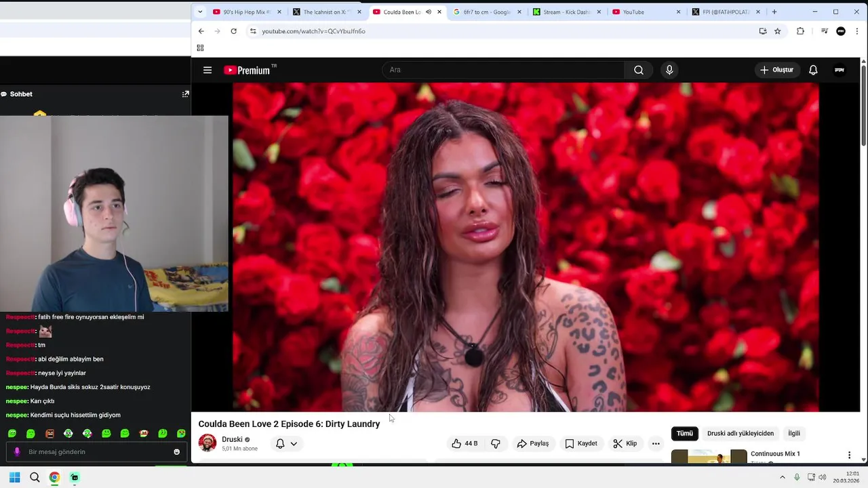Image resolution: width=868 pixels, height=488 pixels.
Task: Select the İlgili filter chip
Action: 794,433
